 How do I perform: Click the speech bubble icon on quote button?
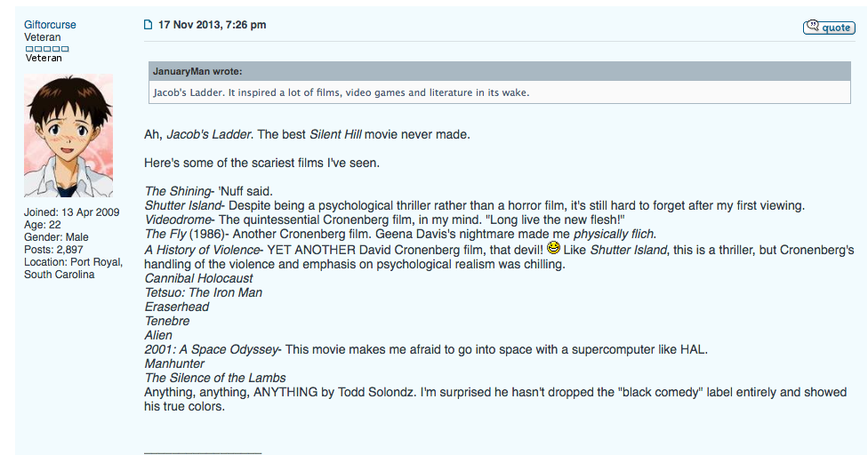coord(812,25)
